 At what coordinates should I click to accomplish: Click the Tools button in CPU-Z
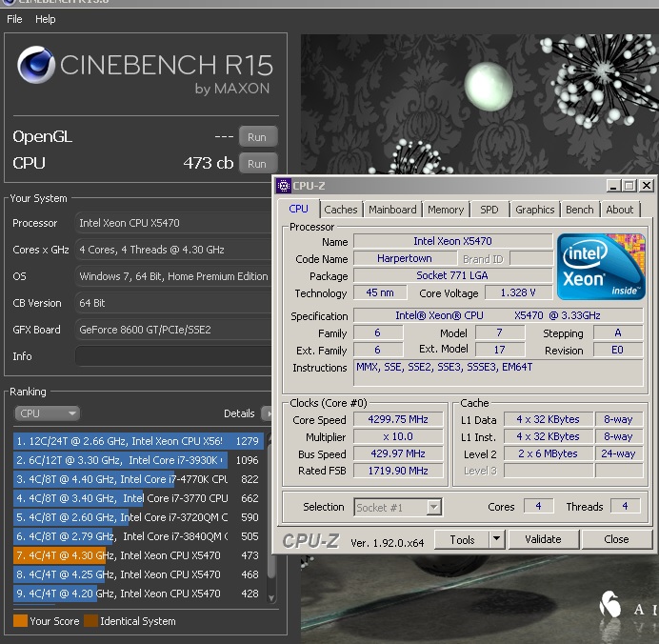coord(462,540)
